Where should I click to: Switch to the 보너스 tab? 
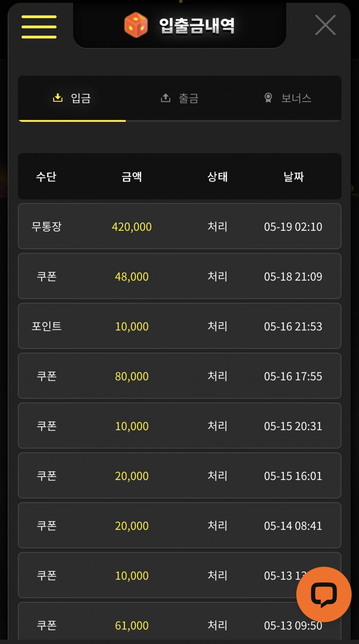click(287, 98)
